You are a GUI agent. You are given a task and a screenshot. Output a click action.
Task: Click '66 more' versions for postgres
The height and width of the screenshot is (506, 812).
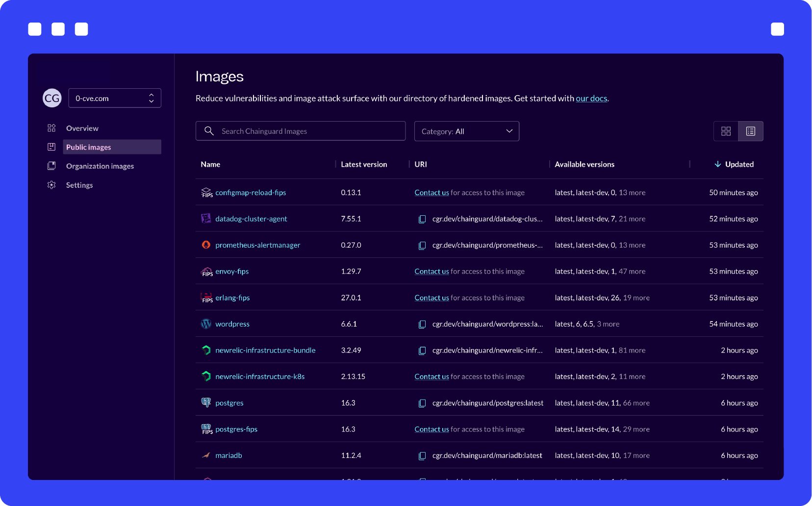click(636, 403)
